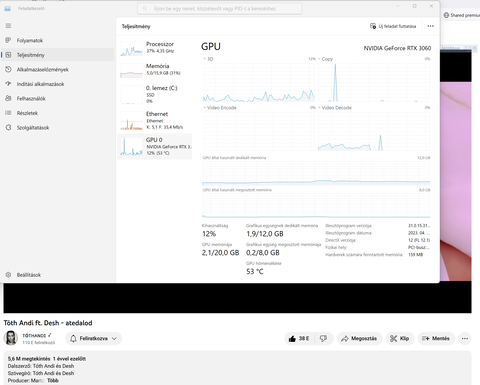Viewport: 480px width, 385px height.
Task: Click the Beállítások gear icon
Action: [x=8, y=275]
